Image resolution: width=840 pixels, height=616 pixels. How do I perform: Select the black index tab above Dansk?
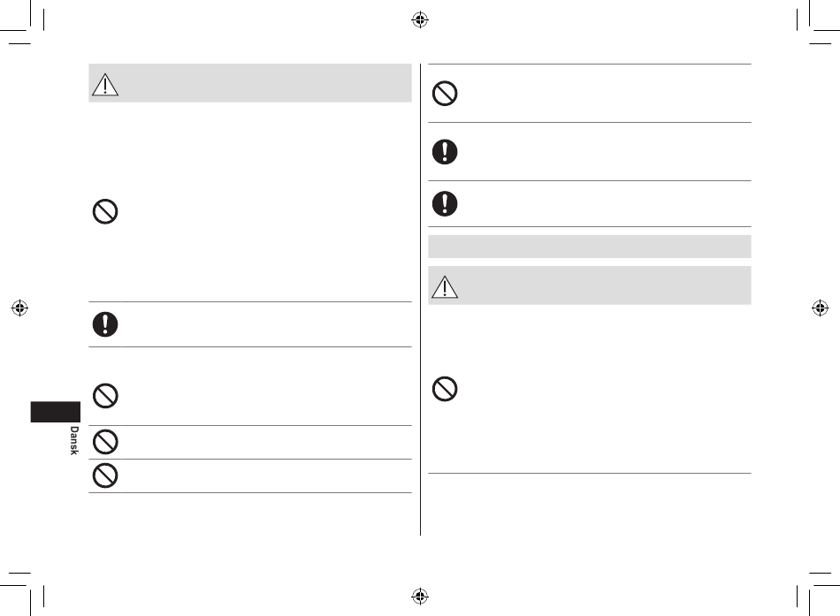(55, 412)
